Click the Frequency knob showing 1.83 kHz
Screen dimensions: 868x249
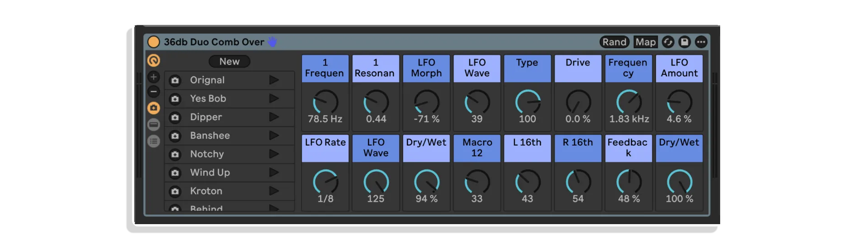(629, 102)
